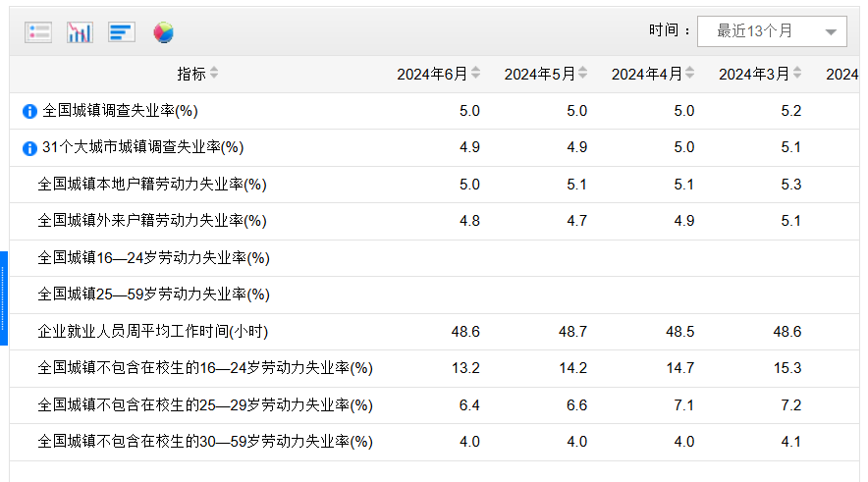Select the 全国城镇16—24岁劳动力失业率 row
Screen dimensions: 868x482
pyautogui.click(x=153, y=258)
